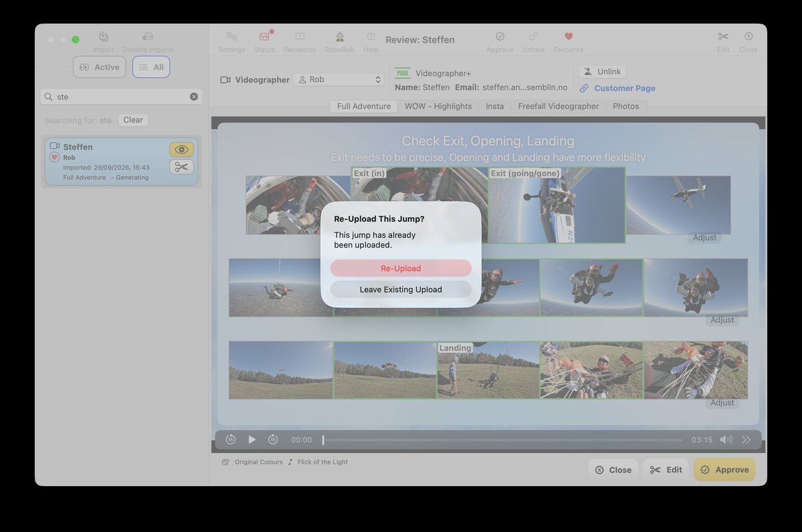Click the Unlink button
The image size is (802, 532).
click(x=602, y=72)
